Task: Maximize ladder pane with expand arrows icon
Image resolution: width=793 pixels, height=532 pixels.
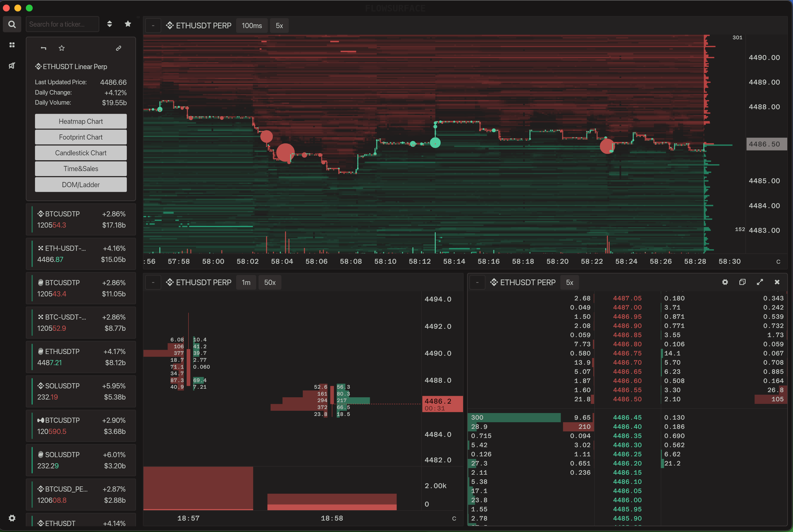Action: point(760,282)
